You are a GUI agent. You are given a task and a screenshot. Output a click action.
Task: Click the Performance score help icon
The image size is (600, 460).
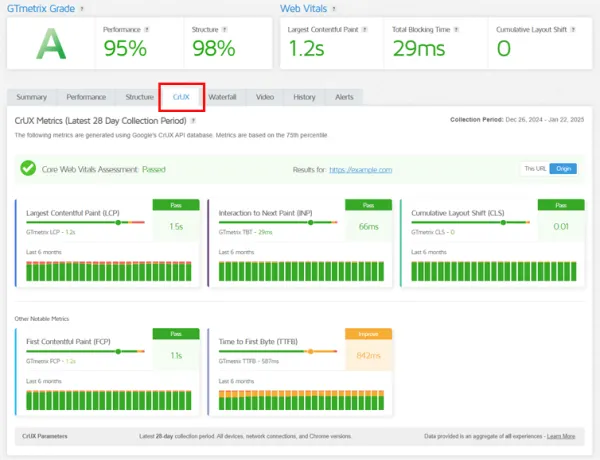(x=147, y=29)
